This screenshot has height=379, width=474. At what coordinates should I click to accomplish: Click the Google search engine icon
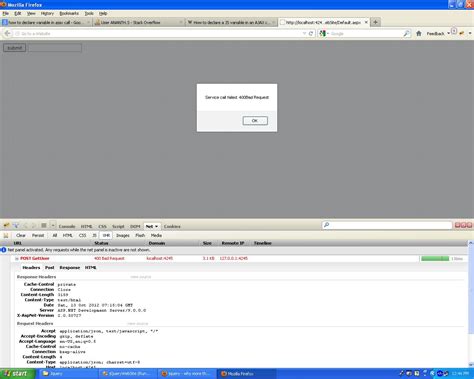[x=322, y=33]
